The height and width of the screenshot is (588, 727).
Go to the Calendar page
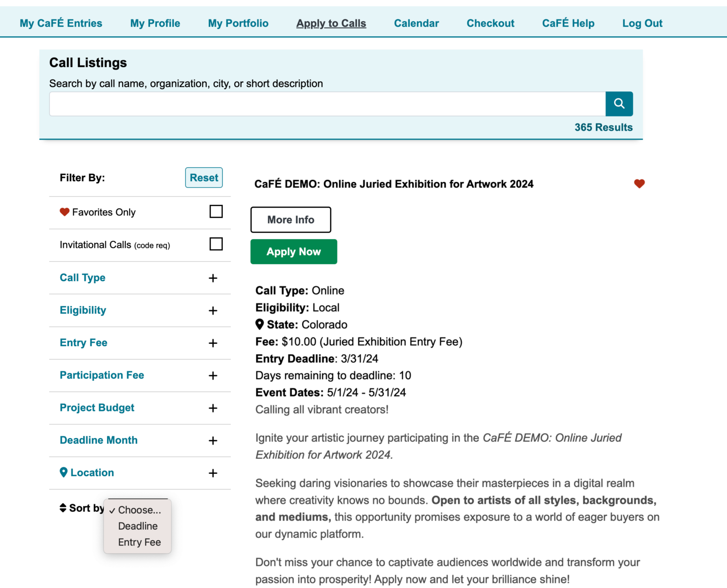tap(416, 23)
